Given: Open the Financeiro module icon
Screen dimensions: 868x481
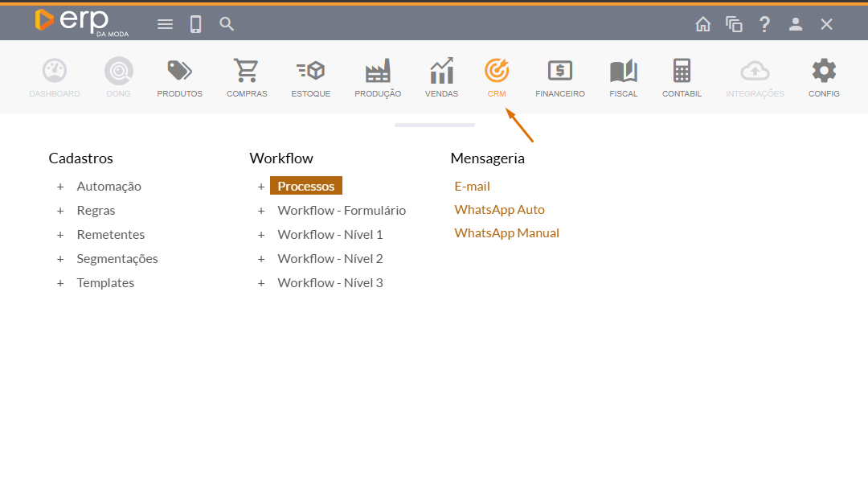Looking at the screenshot, I should pos(559,72).
